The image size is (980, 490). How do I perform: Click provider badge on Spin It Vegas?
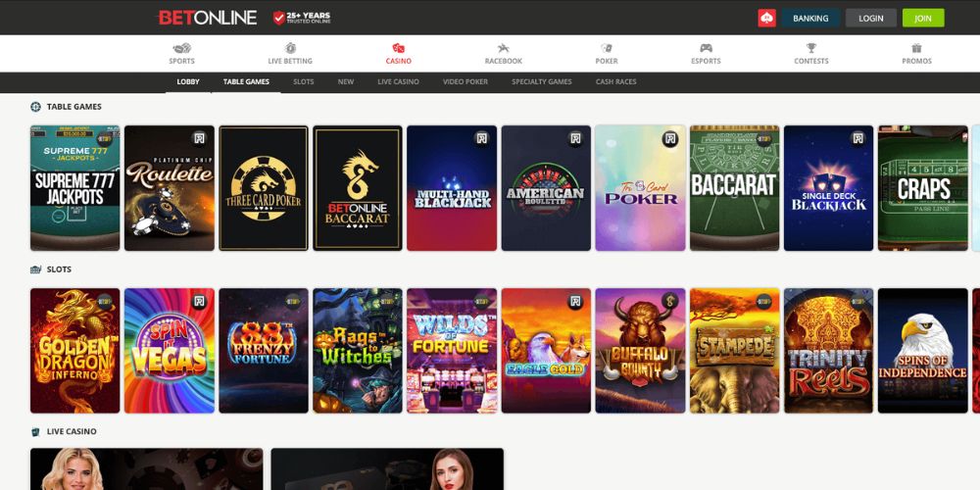pyautogui.click(x=199, y=301)
